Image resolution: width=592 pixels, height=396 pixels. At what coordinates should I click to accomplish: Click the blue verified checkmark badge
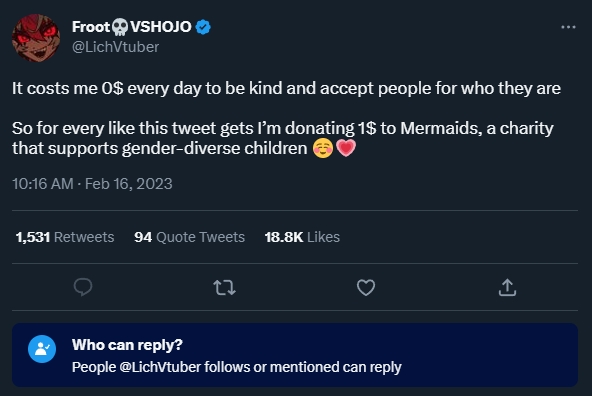(x=203, y=27)
